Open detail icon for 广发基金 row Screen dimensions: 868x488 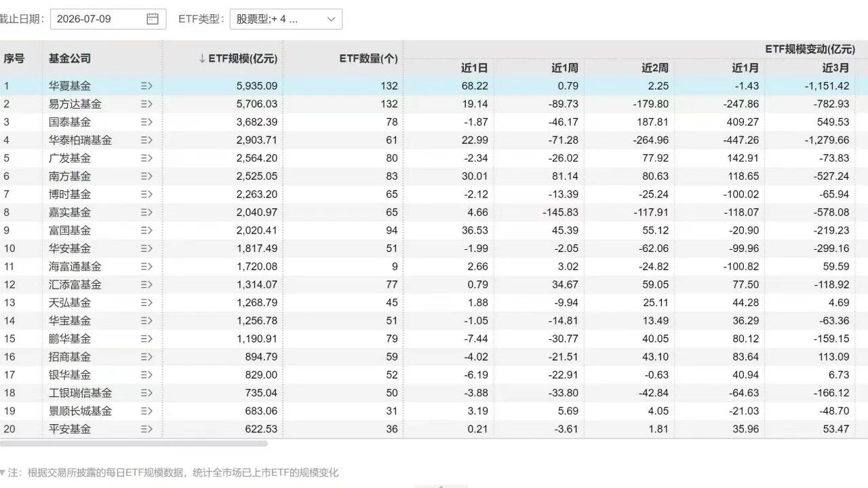(x=146, y=158)
